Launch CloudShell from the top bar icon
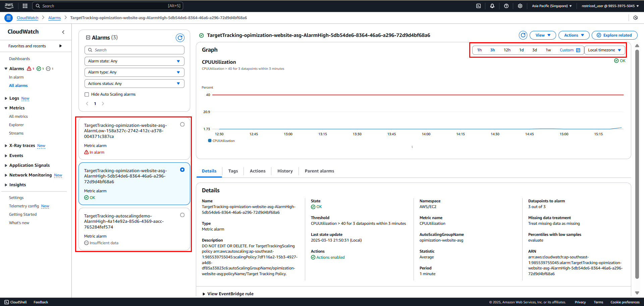This screenshot has height=306, width=644. pyautogui.click(x=479, y=6)
